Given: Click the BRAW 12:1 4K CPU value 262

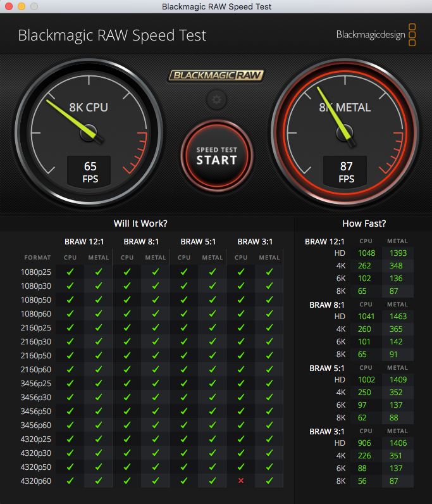Looking at the screenshot, I should [364, 266].
